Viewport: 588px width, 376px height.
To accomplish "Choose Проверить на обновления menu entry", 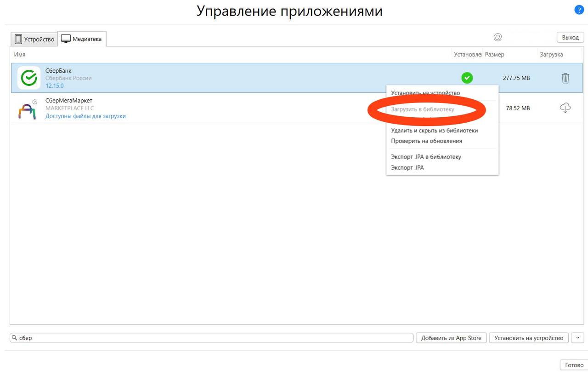I will click(426, 141).
